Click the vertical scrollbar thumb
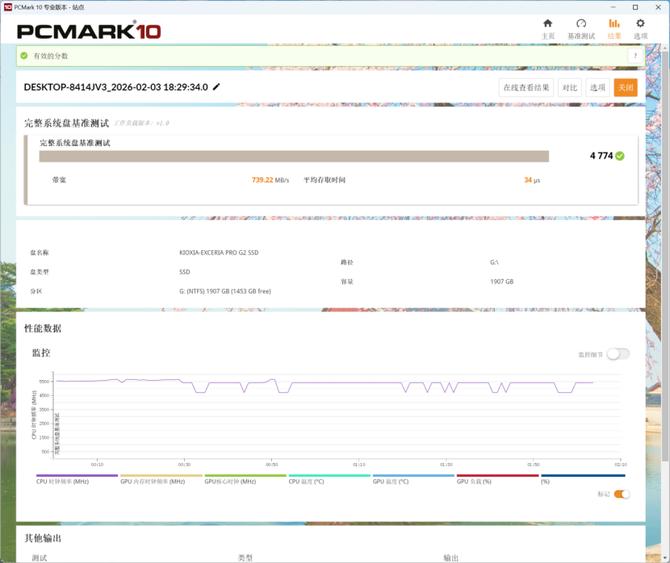Image resolution: width=670 pixels, height=563 pixels. click(x=665, y=256)
